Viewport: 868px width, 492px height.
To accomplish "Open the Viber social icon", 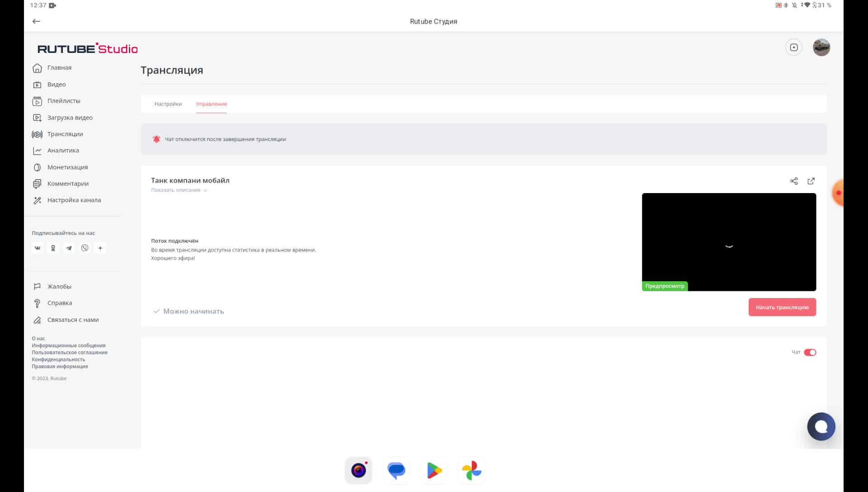I will point(85,248).
